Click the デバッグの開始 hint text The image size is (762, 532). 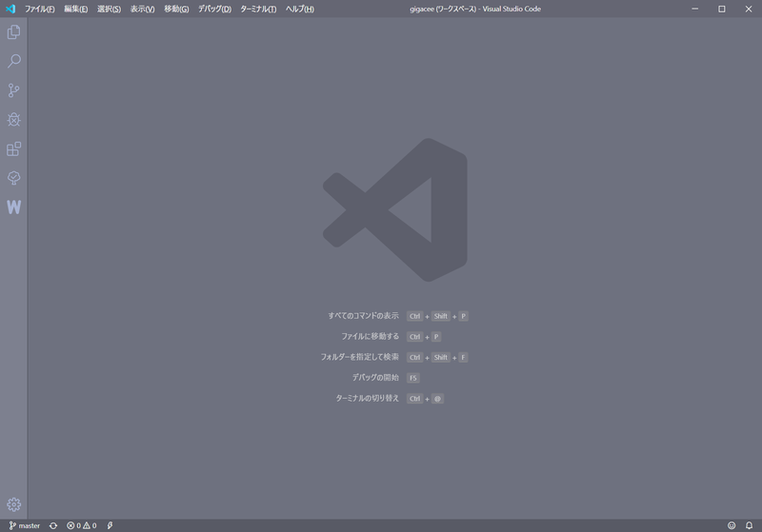pyautogui.click(x=375, y=378)
